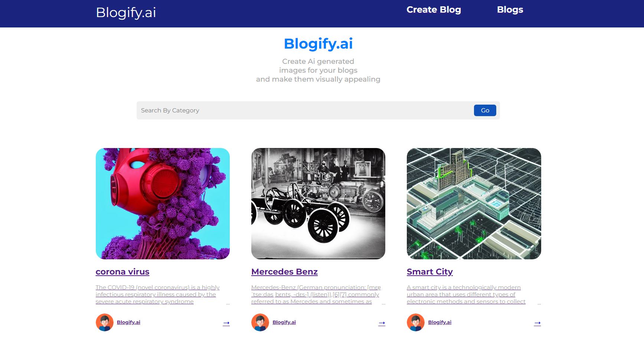Click the arrow icon on Mercedes Benz card

382,323
